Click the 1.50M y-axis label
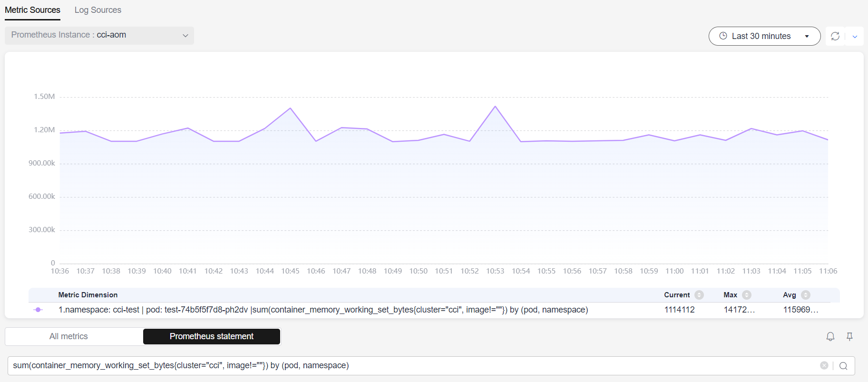 (44, 97)
